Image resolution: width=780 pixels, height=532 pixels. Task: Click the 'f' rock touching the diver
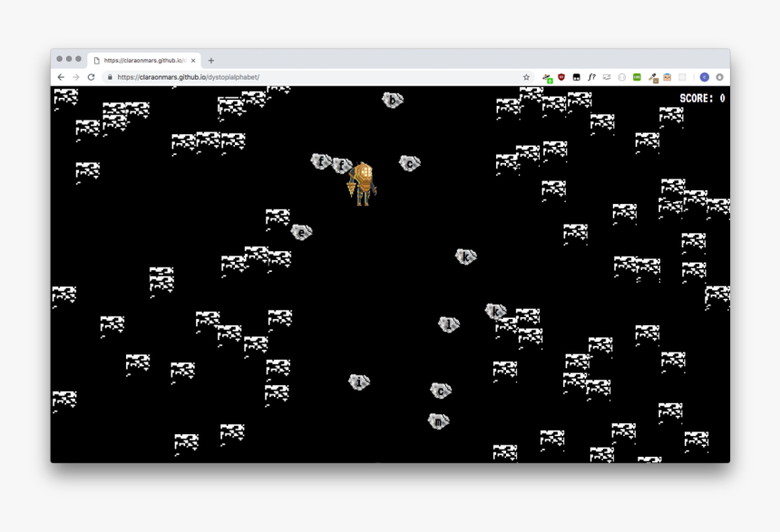click(342, 165)
